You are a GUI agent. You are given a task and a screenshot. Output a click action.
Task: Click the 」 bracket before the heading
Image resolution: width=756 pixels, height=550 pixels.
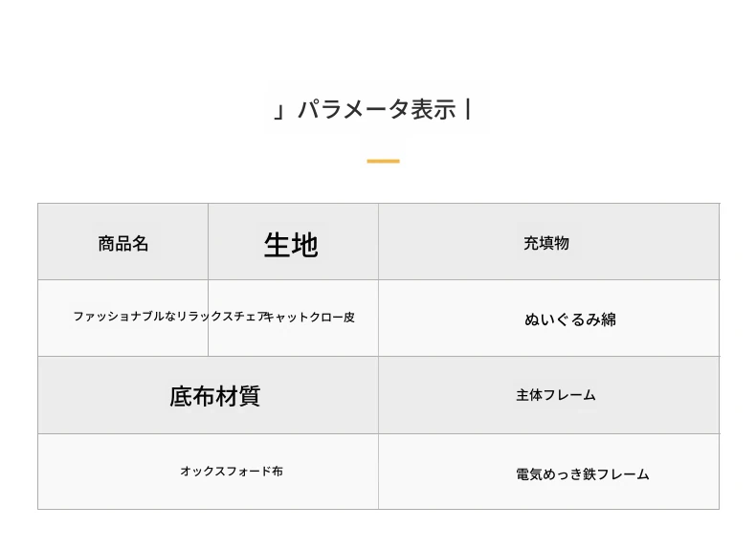click(x=280, y=110)
